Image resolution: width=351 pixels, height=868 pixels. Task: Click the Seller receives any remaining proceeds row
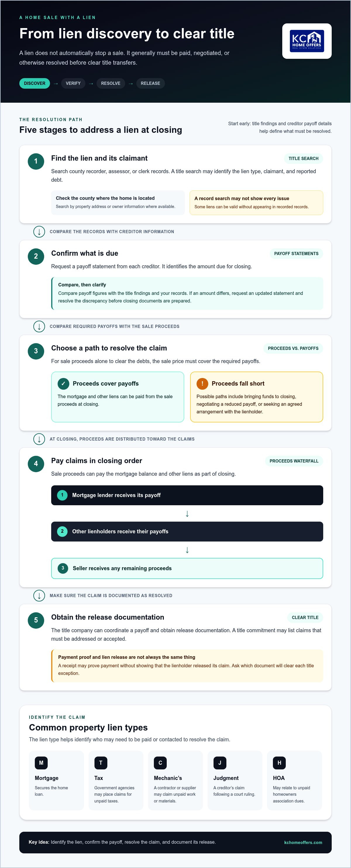(187, 568)
